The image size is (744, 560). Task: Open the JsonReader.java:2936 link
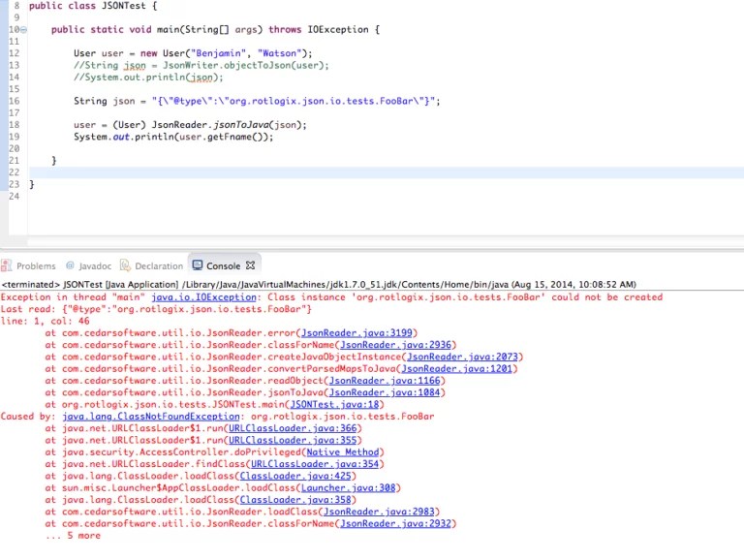coord(395,345)
